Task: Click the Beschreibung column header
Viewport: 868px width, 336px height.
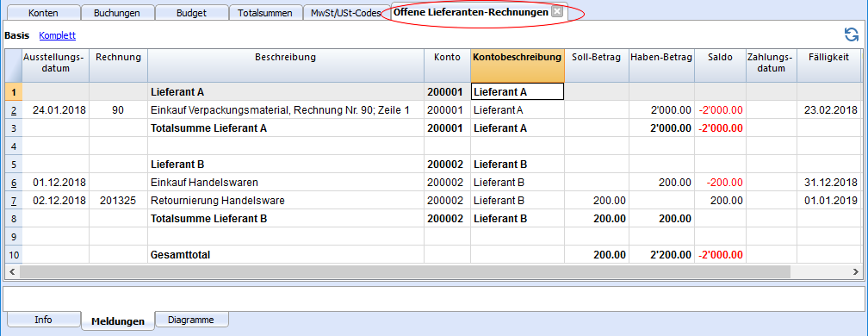Action: tap(286, 65)
